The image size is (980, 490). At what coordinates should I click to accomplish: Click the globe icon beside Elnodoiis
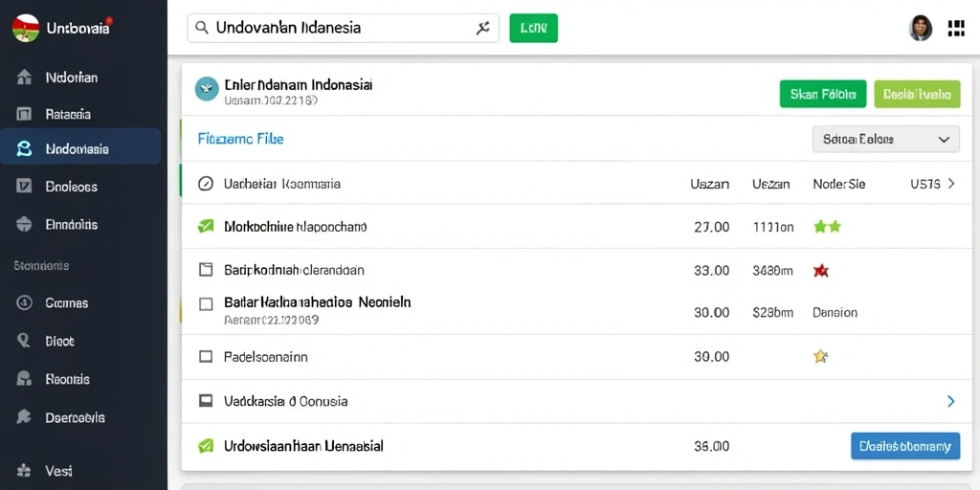pos(24,224)
